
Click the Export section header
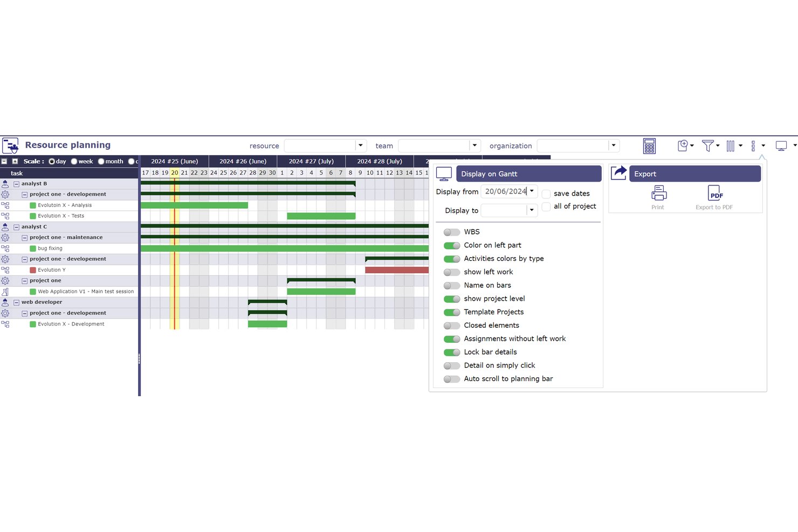695,174
